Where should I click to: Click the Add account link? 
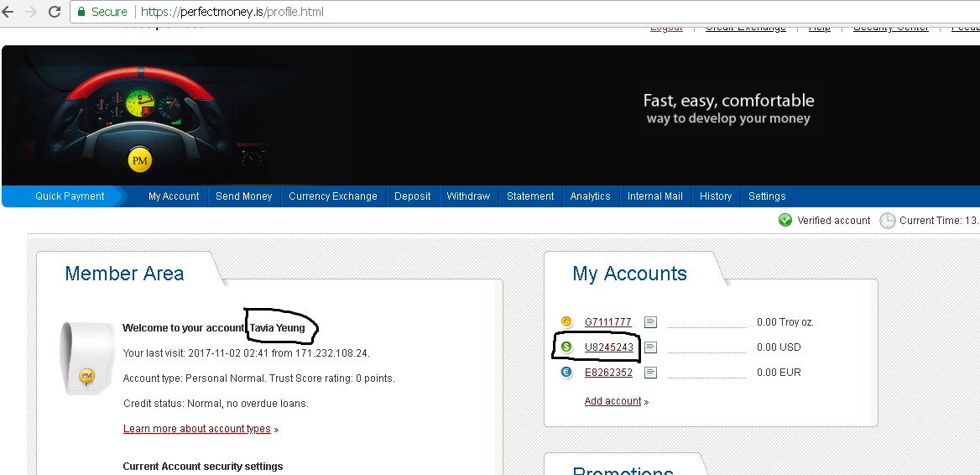tap(612, 401)
